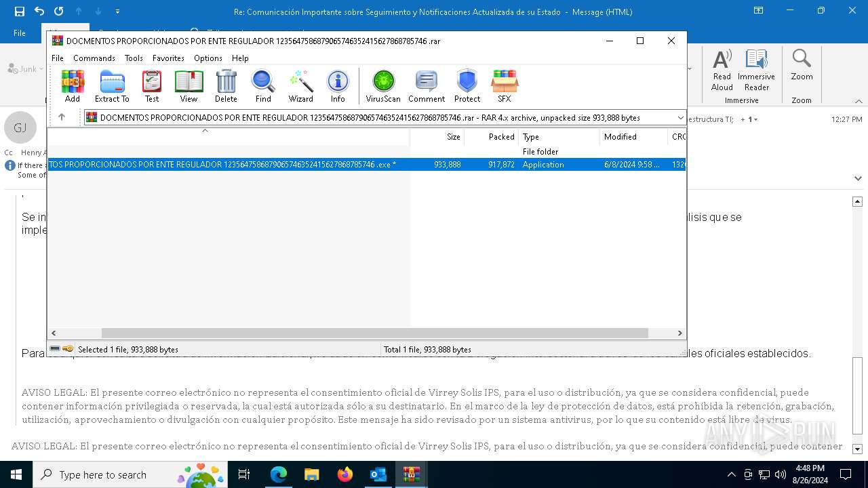The width and height of the screenshot is (868, 488).
Task: Select the .exe Application file row
Action: point(367,164)
